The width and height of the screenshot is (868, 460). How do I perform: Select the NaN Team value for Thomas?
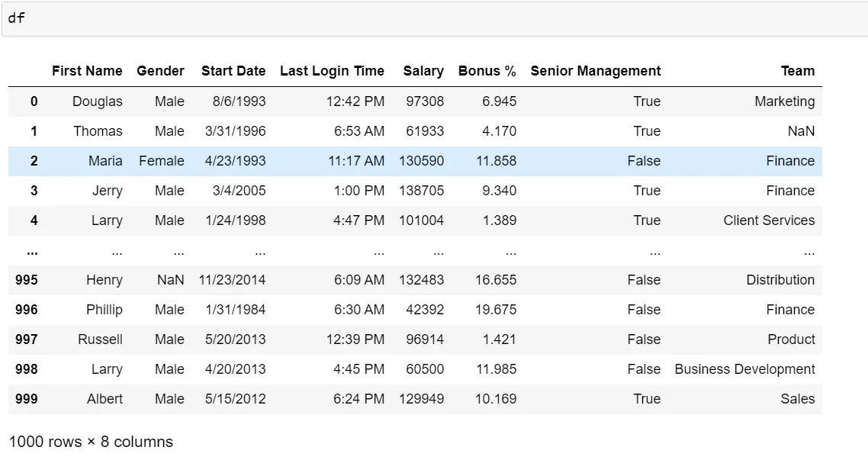coord(802,130)
